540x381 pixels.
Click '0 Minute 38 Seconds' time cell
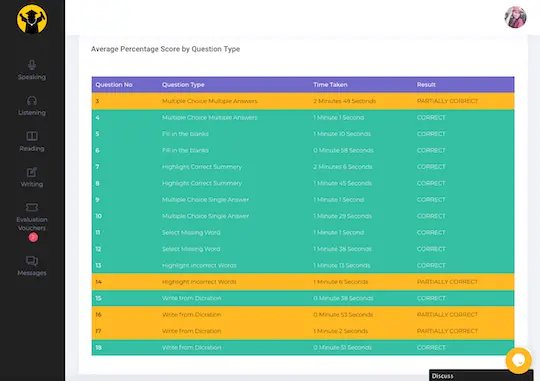(343, 298)
